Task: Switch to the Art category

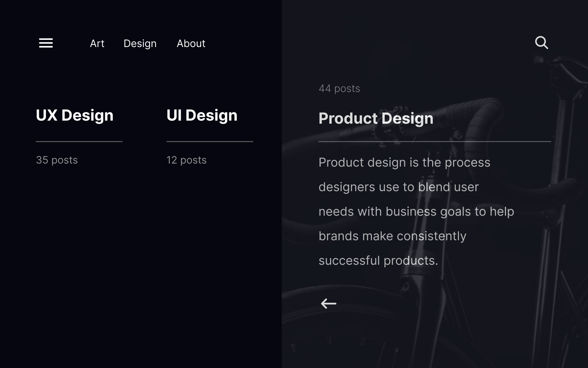Action: click(x=97, y=43)
